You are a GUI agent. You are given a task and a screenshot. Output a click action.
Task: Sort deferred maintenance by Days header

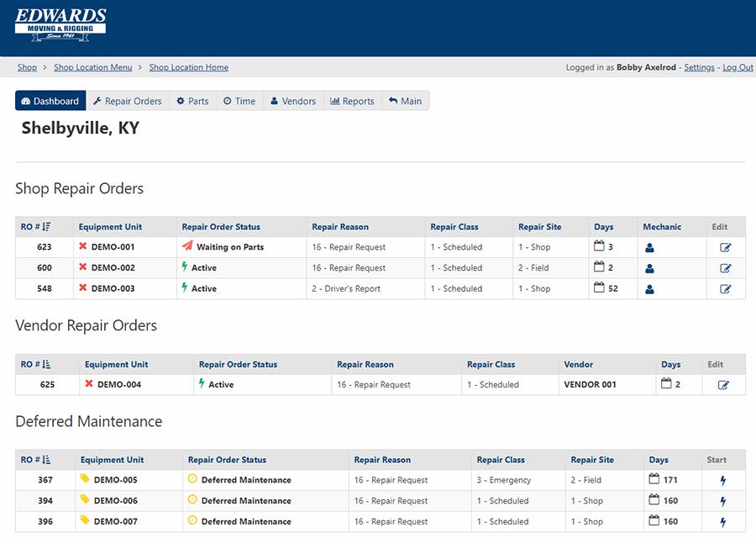[x=659, y=460]
